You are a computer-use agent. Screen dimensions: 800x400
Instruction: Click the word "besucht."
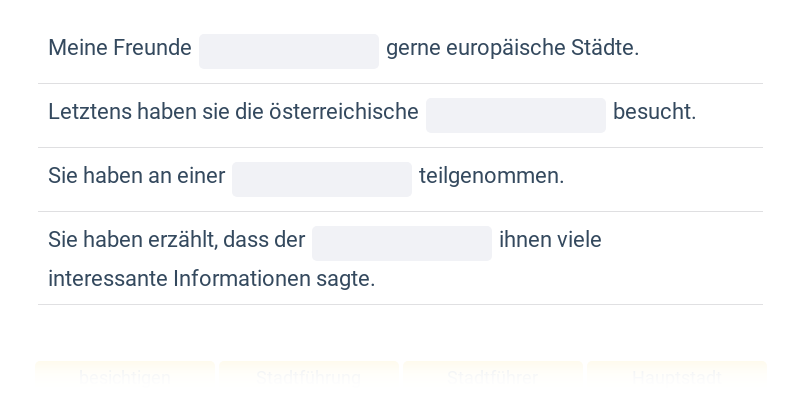654,112
